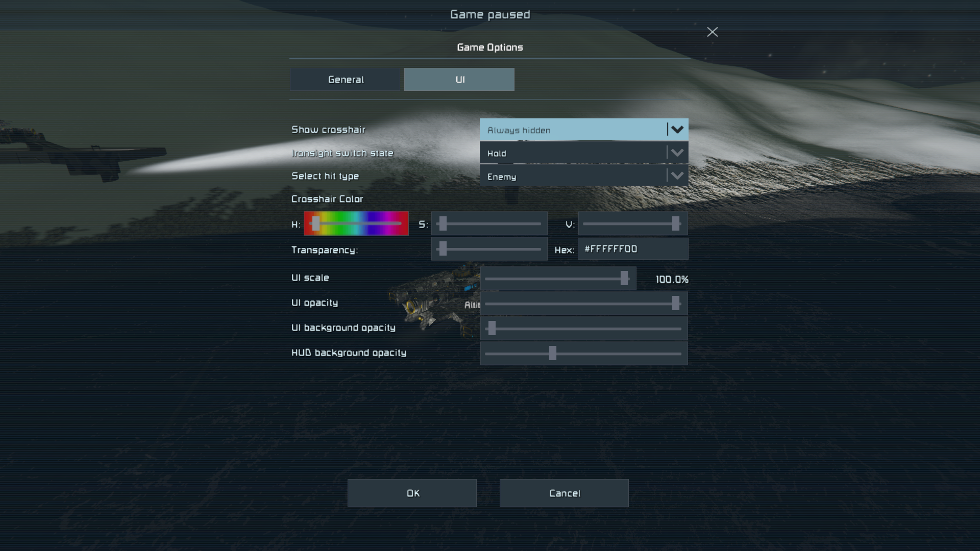
Task: Select the UI tab
Action: (x=459, y=80)
